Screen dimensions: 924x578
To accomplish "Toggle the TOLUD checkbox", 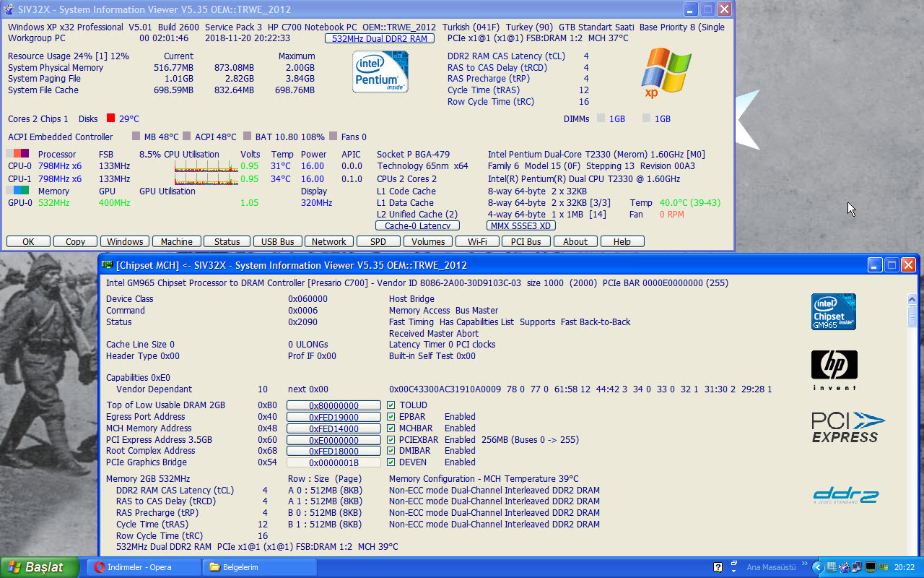I will [x=391, y=405].
